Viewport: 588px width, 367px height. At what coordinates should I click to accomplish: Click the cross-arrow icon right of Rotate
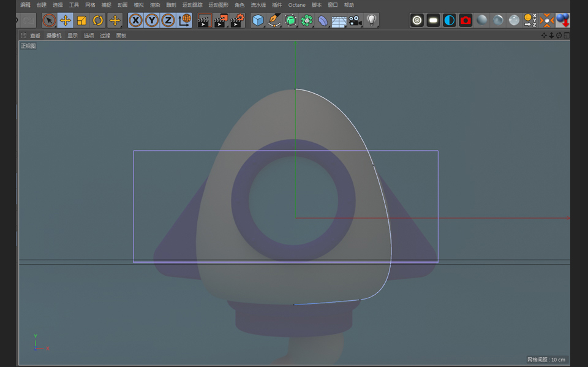[x=115, y=20]
